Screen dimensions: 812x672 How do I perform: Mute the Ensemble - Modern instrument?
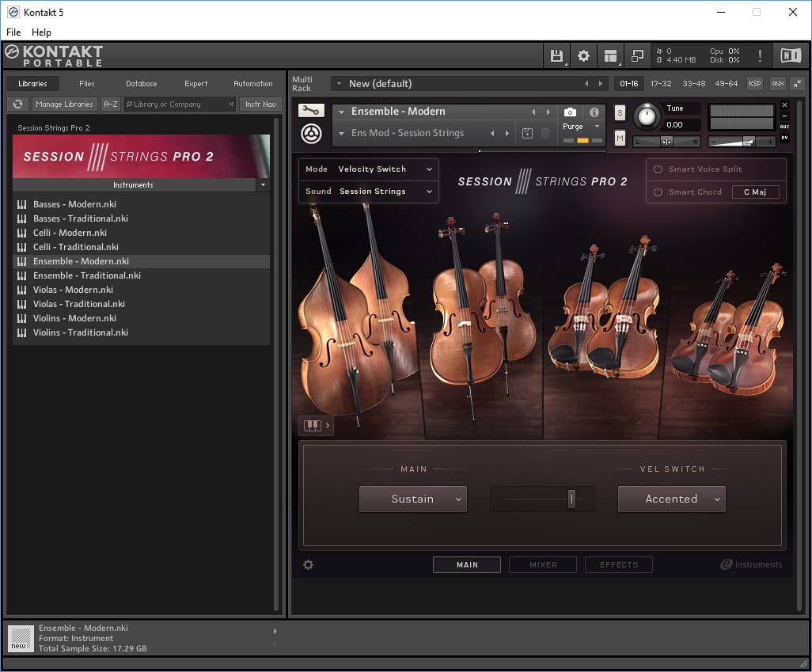[620, 138]
